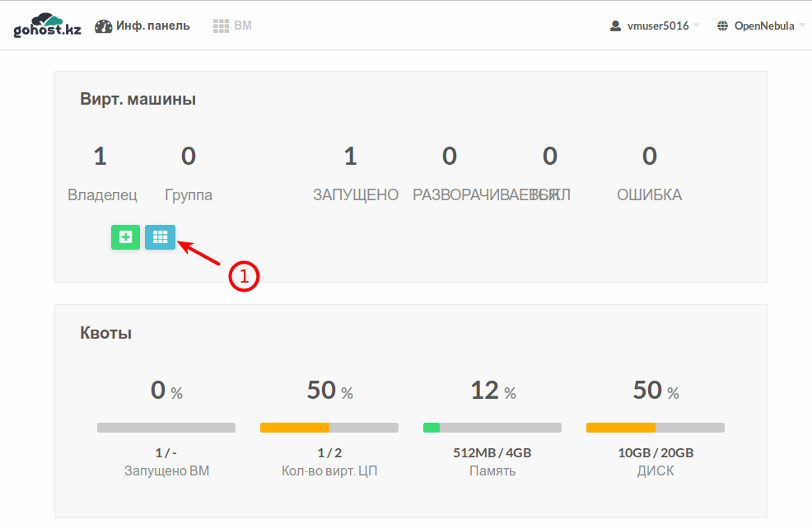Click the Кол-во вирт. ЦП quota bar
This screenshot has width=812, height=529.
click(329, 428)
